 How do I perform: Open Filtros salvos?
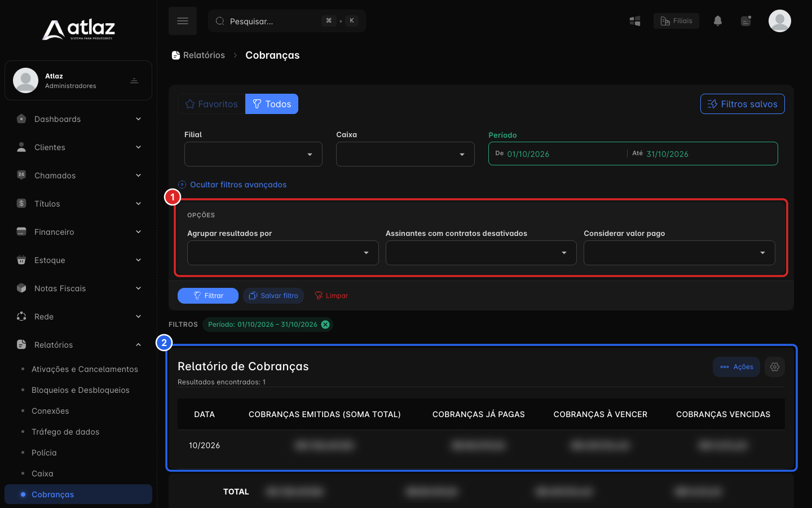coord(743,104)
